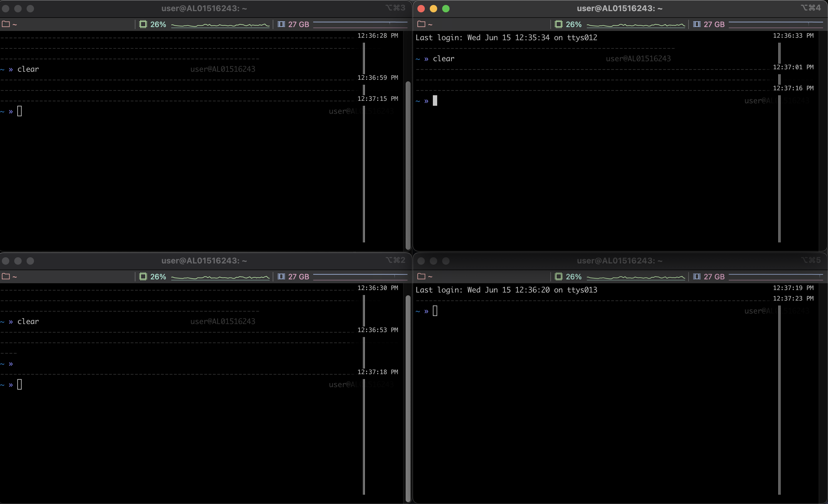828x504 pixels.
Task: Click the 12:37:01 PM timestamp in top-right terminal
Action: pyautogui.click(x=793, y=67)
